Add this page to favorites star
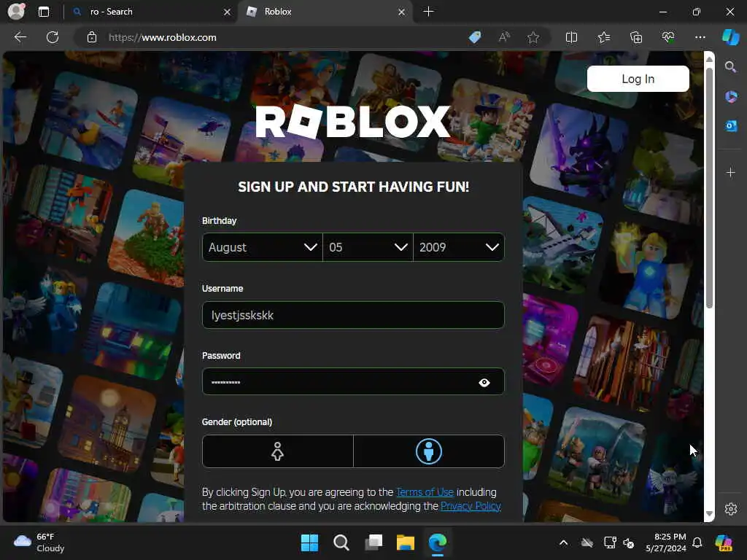This screenshot has width=747, height=560. pos(533,37)
